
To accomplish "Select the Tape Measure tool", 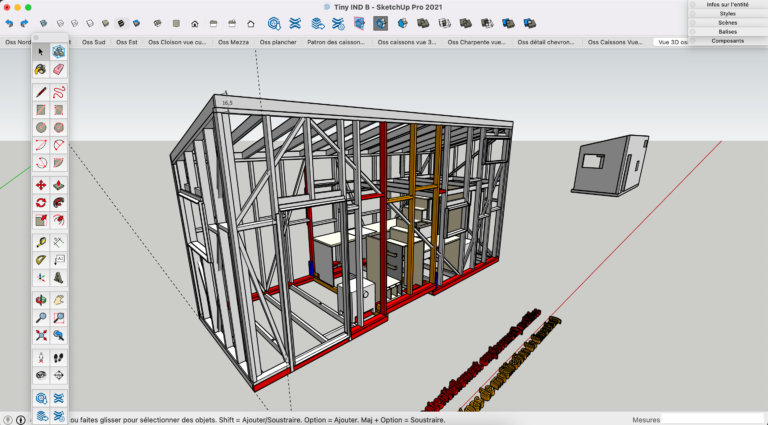I will click(x=41, y=242).
